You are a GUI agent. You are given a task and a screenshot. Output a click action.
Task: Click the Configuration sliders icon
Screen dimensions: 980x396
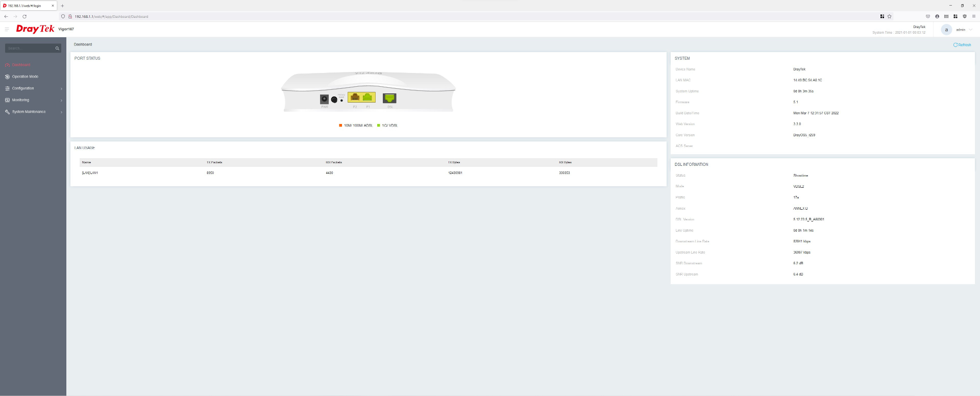pos(7,88)
